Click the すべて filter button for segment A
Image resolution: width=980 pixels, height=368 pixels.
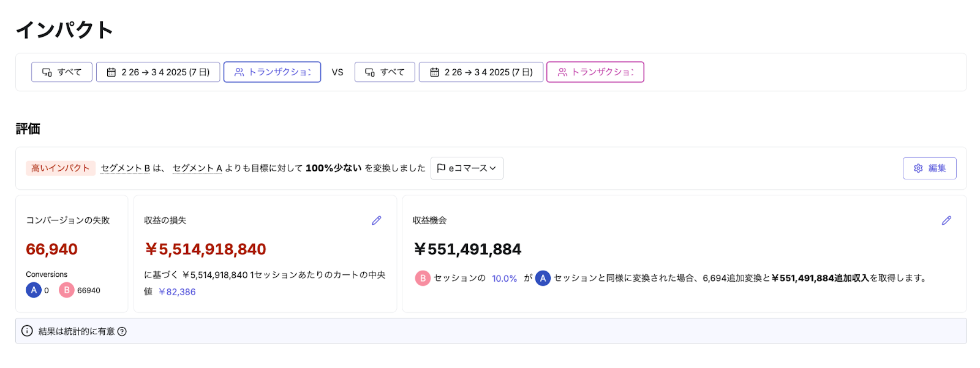coord(61,72)
